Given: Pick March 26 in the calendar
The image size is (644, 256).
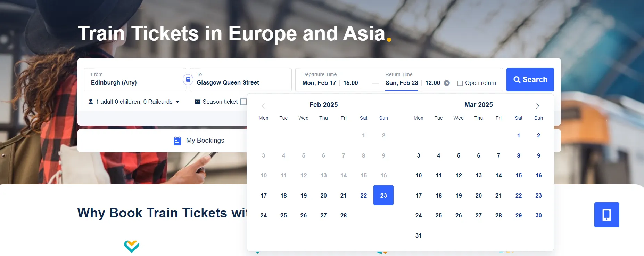Looking at the screenshot, I should pyautogui.click(x=459, y=215).
